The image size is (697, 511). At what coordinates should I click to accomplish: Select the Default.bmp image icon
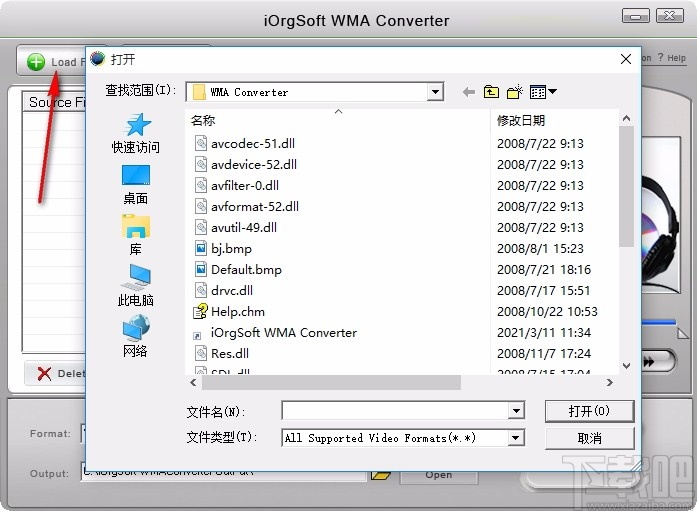[201, 269]
